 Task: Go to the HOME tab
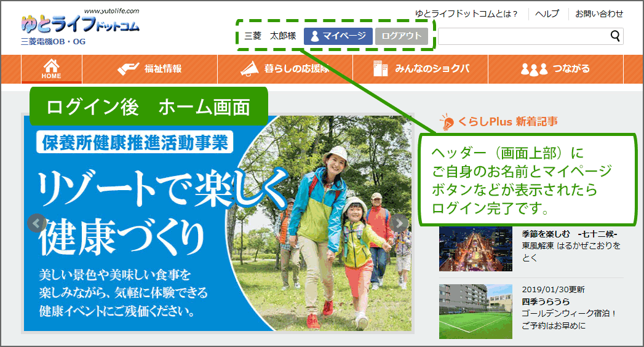[x=51, y=69]
